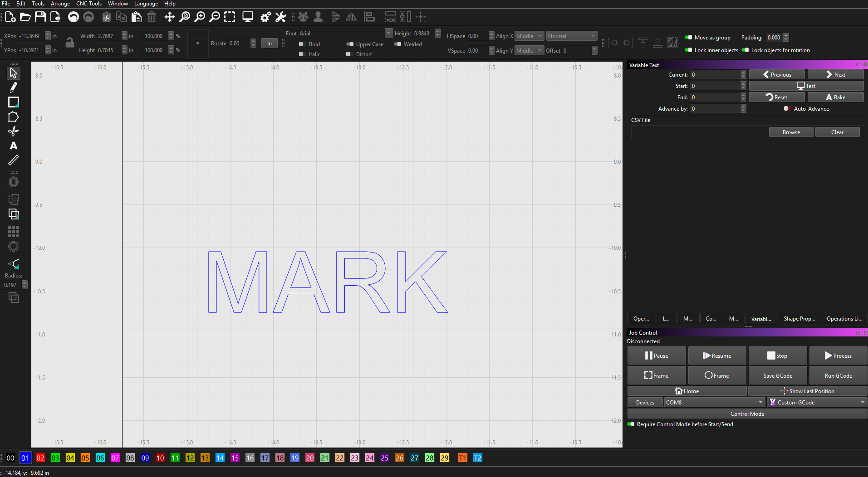The width and height of the screenshot is (868, 477).
Task: Click the Browse CSV file button
Action: click(x=791, y=132)
